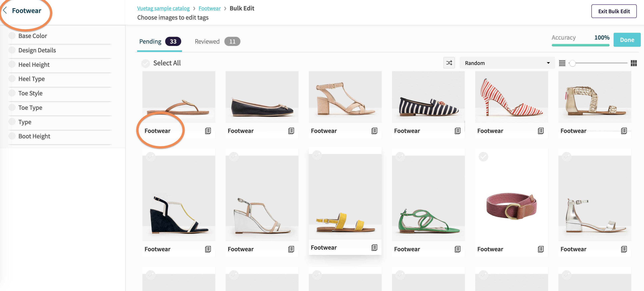Screen dimensions: 644x291
Task: Open details icon for gold braided sandal
Action: (x=624, y=131)
